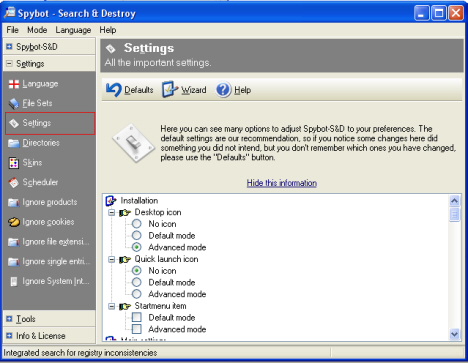Collapse the Quick launch icon tree node

click(112, 259)
